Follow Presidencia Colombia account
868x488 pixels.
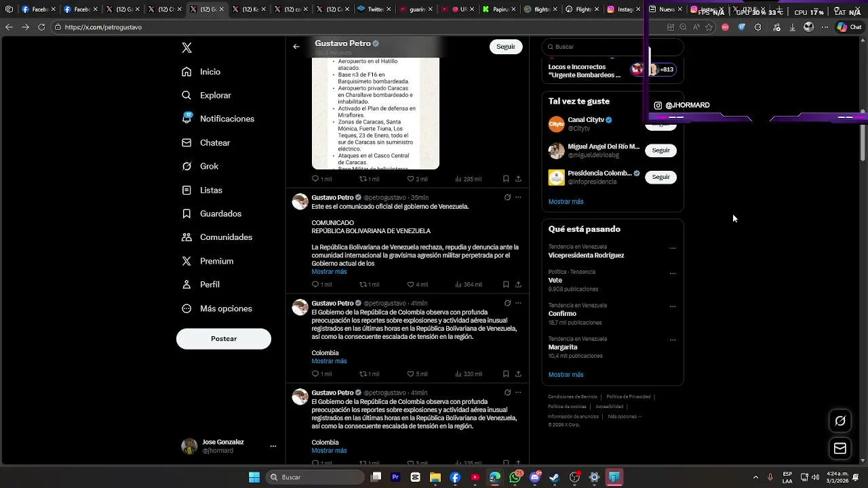click(660, 177)
